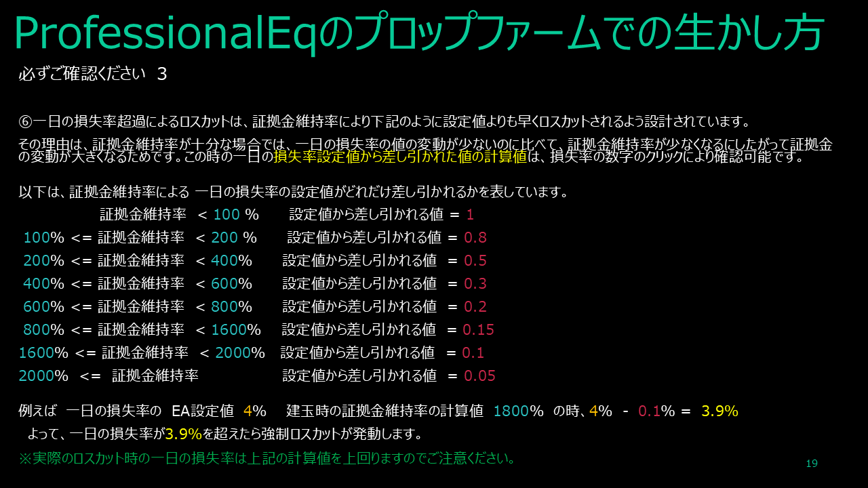Click the sentence beginning "⑥一日の損失率超過によるロスカットは"
The height and width of the screenshot is (488, 868).
[x=384, y=122]
